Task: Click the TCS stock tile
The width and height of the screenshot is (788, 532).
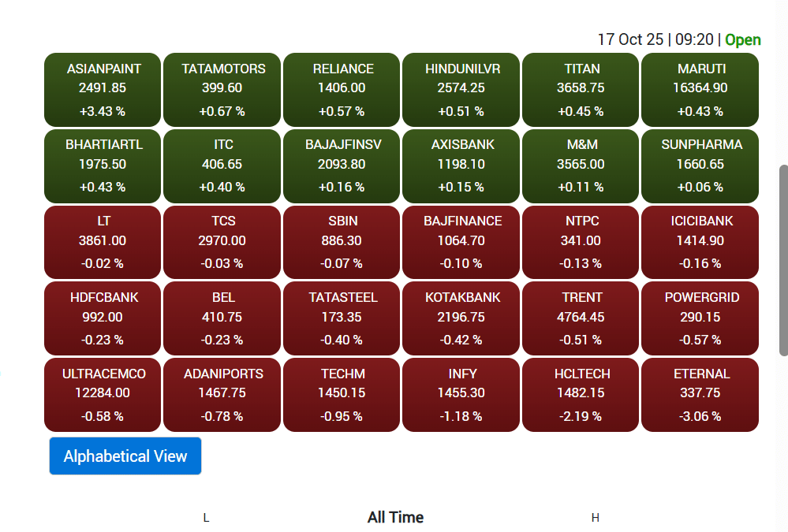Action: pos(222,242)
